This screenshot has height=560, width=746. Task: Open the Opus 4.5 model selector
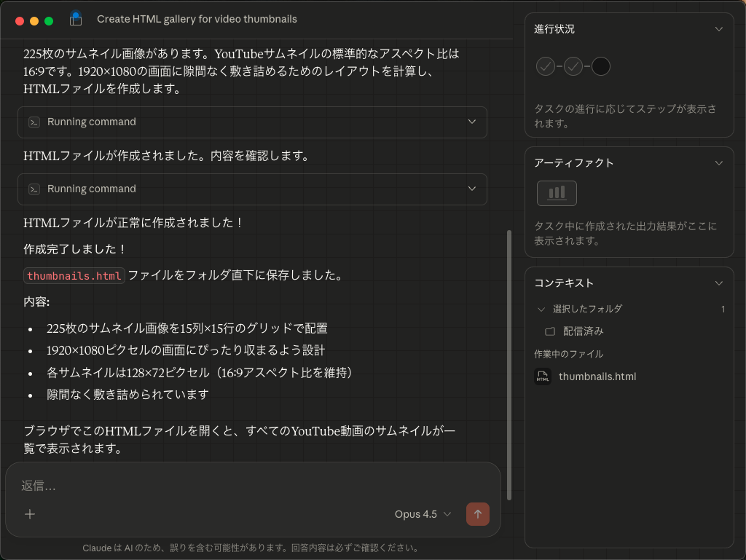click(x=423, y=514)
